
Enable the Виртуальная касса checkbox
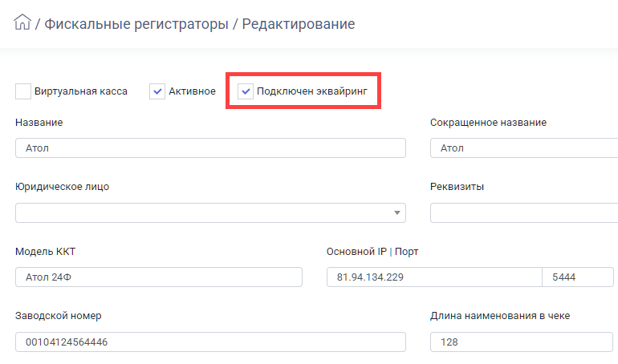[23, 91]
